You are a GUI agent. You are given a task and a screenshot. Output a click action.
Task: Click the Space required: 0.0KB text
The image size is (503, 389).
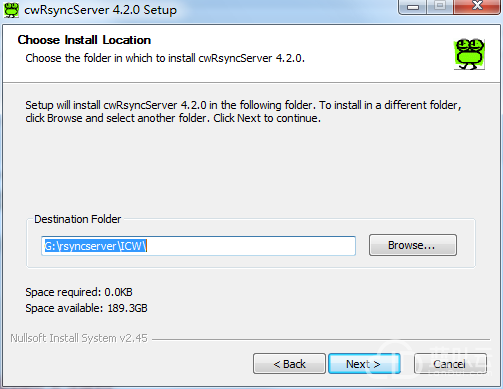(79, 292)
